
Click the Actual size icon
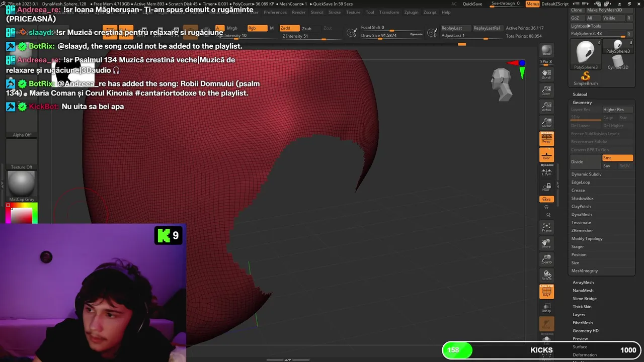(x=546, y=107)
